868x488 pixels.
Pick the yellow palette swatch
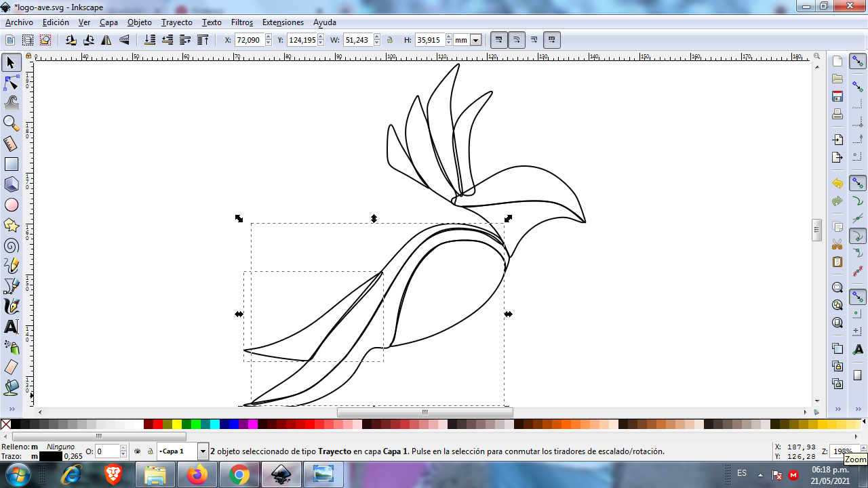177,424
